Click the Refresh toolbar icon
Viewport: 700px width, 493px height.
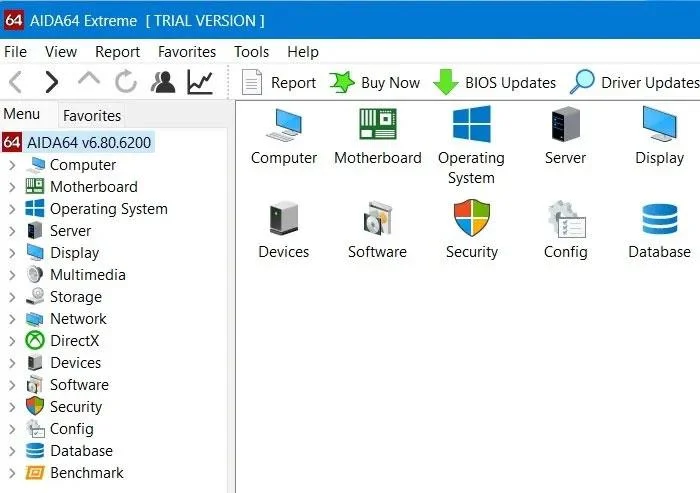[x=125, y=81]
